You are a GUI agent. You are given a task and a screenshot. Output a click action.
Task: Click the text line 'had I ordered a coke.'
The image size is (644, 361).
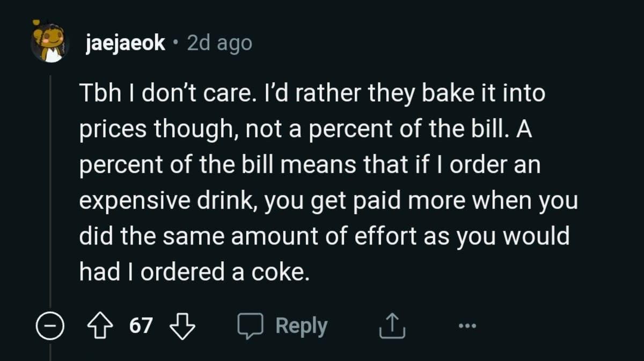[x=194, y=272]
